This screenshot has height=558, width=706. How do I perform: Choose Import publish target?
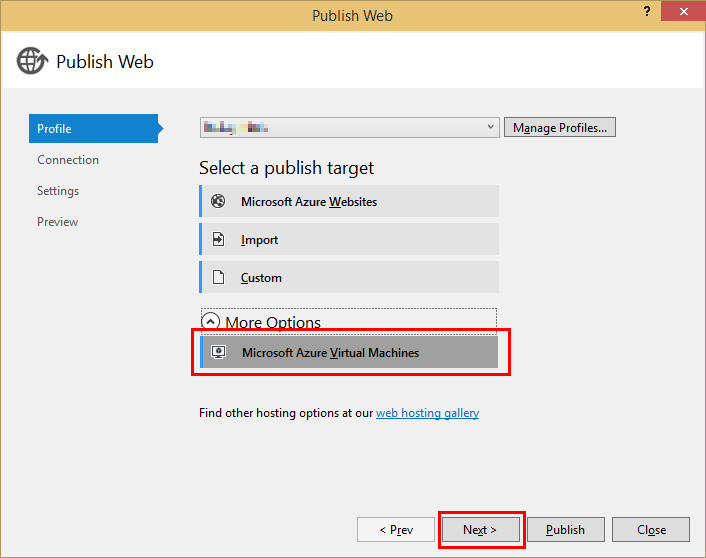tap(349, 239)
